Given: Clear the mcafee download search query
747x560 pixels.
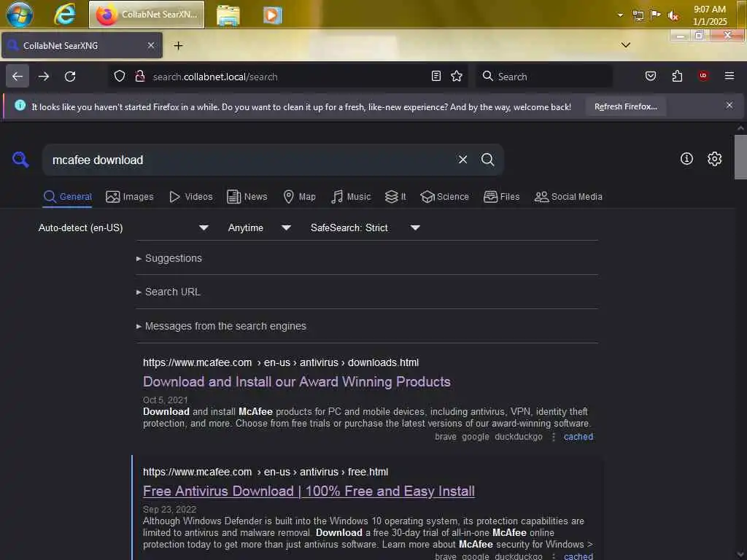Looking at the screenshot, I should [462, 160].
